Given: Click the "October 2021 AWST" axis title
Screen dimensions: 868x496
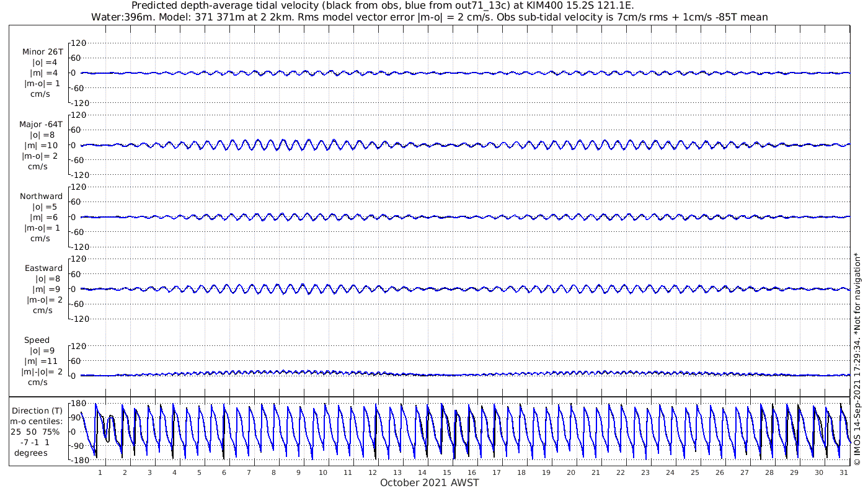Looking at the screenshot, I should coord(430,483).
